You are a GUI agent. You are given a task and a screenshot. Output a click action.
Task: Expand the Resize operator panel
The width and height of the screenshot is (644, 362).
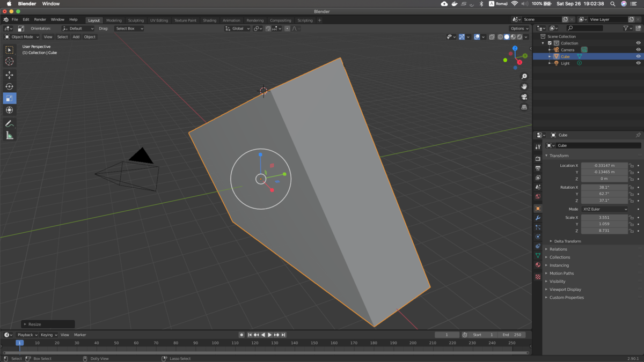[x=48, y=324]
